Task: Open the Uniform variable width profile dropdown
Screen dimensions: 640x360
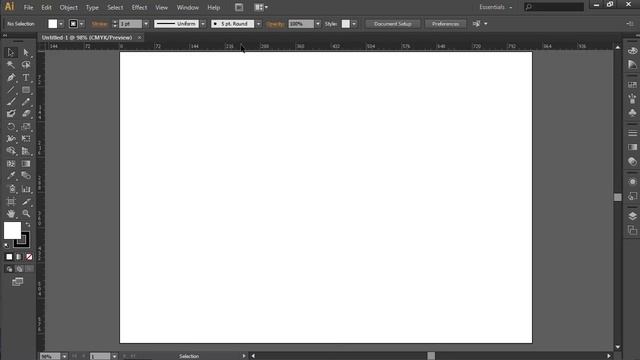Action: pos(203,24)
